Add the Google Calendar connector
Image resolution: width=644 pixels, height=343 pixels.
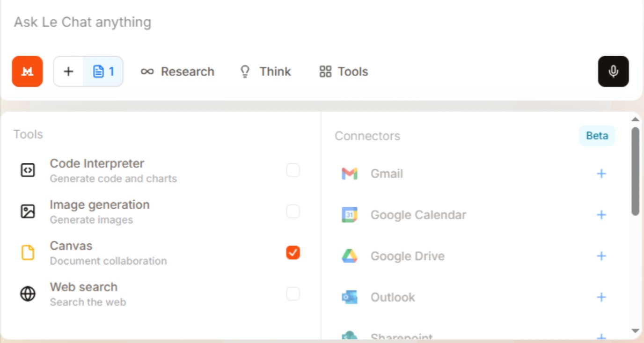click(x=601, y=215)
